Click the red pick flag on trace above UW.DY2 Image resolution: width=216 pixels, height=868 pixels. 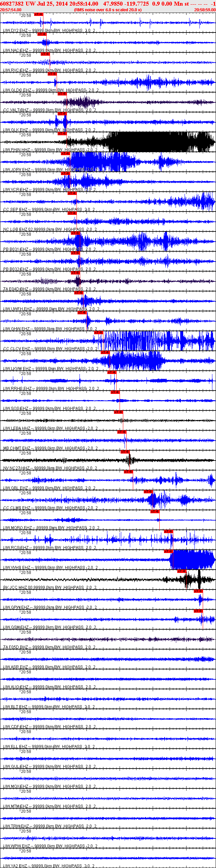[38, 14]
